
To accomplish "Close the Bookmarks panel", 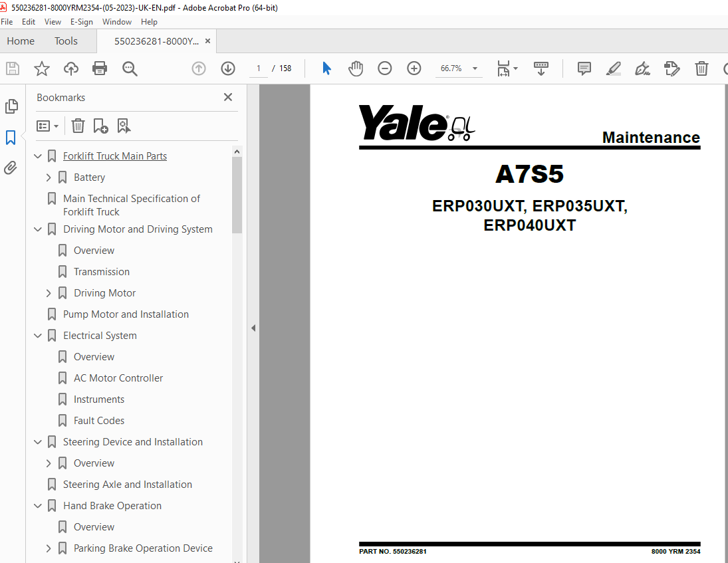I will (x=227, y=97).
